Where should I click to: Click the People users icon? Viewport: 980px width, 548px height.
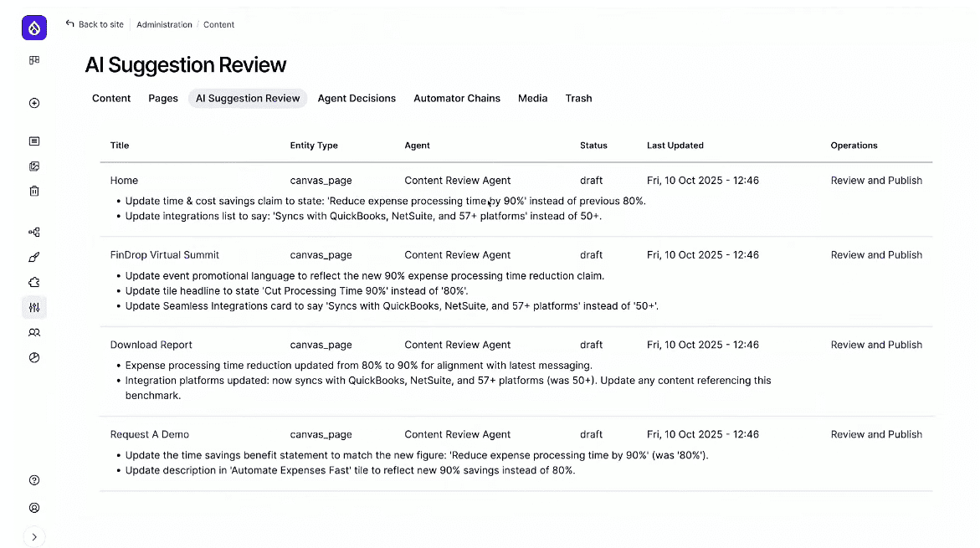pyautogui.click(x=33, y=332)
